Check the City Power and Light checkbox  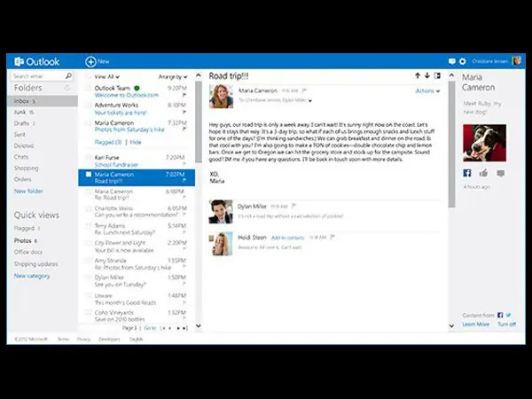tap(88, 243)
